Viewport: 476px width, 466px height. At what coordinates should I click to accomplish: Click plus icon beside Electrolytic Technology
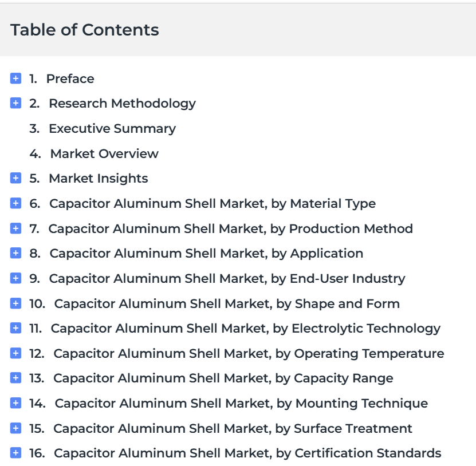coord(16,328)
